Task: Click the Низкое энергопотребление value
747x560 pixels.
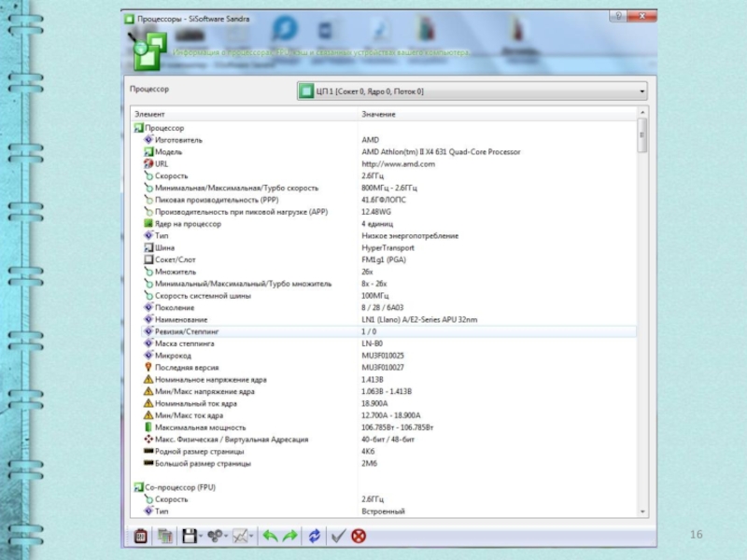Action: [410, 236]
